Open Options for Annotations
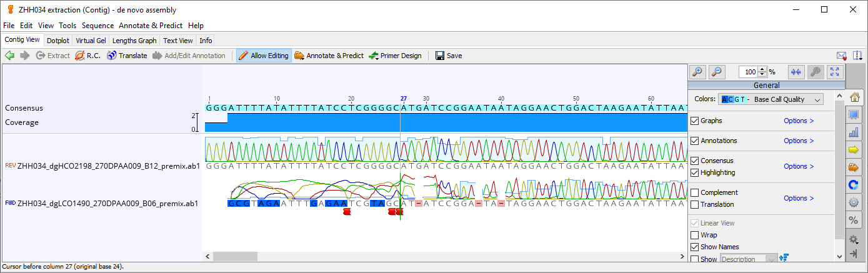This screenshot has width=868, height=273. pyautogui.click(x=799, y=141)
